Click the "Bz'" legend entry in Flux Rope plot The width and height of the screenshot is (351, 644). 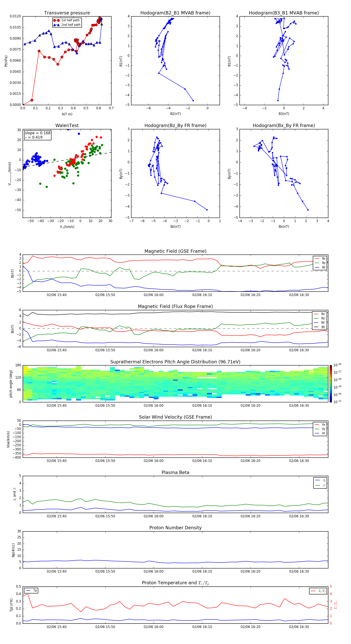tap(320, 323)
